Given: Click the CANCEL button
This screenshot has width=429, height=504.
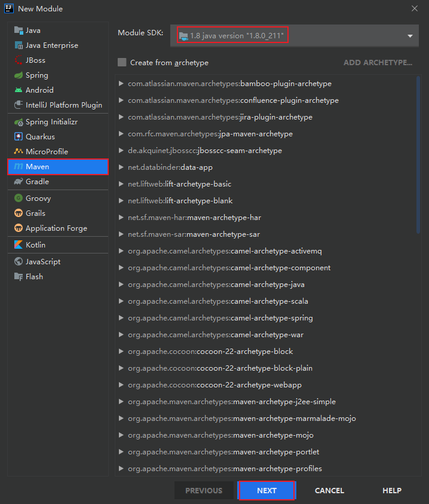Looking at the screenshot, I should [x=329, y=491].
